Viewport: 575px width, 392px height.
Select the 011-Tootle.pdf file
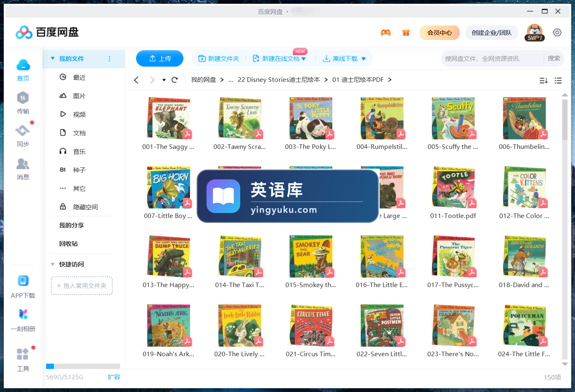(453, 193)
